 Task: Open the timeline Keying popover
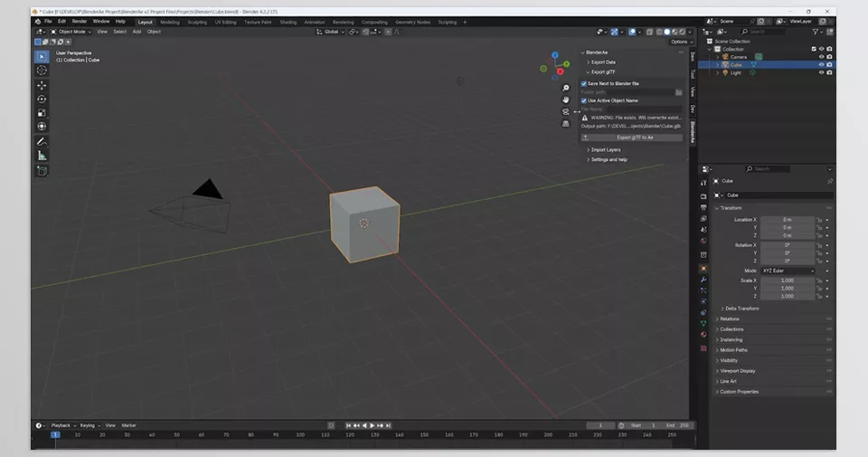click(90, 425)
